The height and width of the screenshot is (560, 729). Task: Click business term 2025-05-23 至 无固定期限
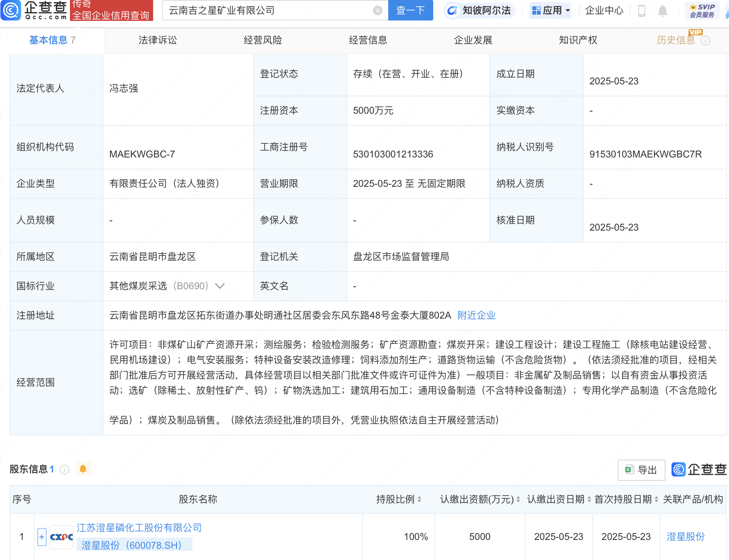click(409, 184)
